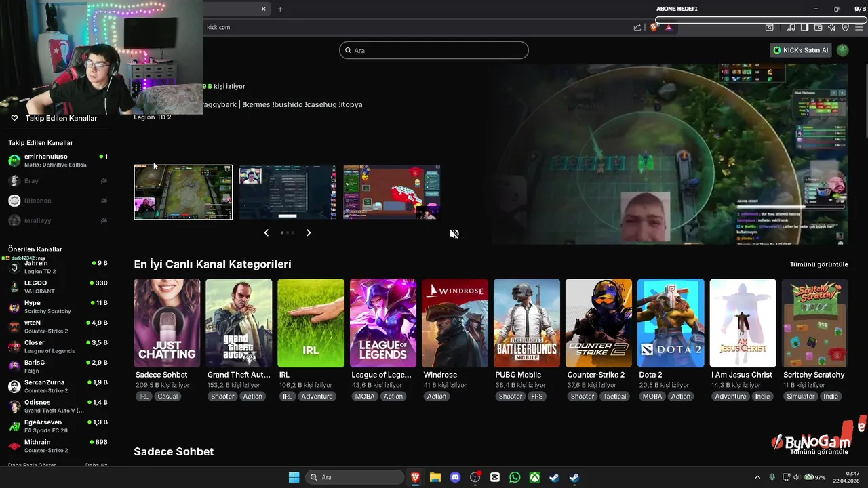This screenshot has height=488, width=868.
Task: Select offline channel Eray
Action: pos(58,181)
